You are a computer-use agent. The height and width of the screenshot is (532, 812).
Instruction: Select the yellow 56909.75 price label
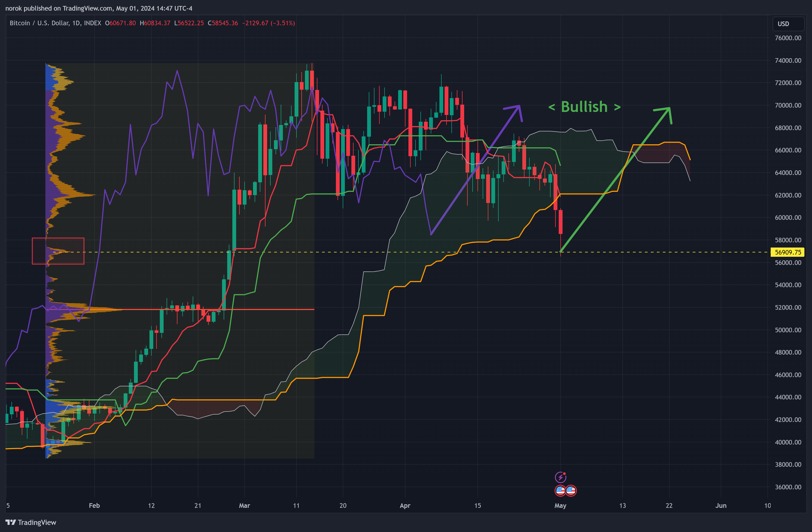click(x=788, y=252)
